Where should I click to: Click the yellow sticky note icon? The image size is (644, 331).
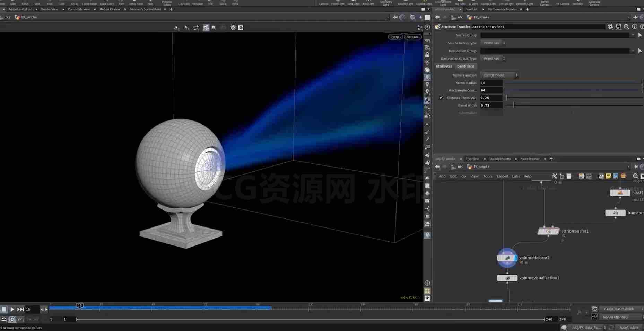point(608,176)
